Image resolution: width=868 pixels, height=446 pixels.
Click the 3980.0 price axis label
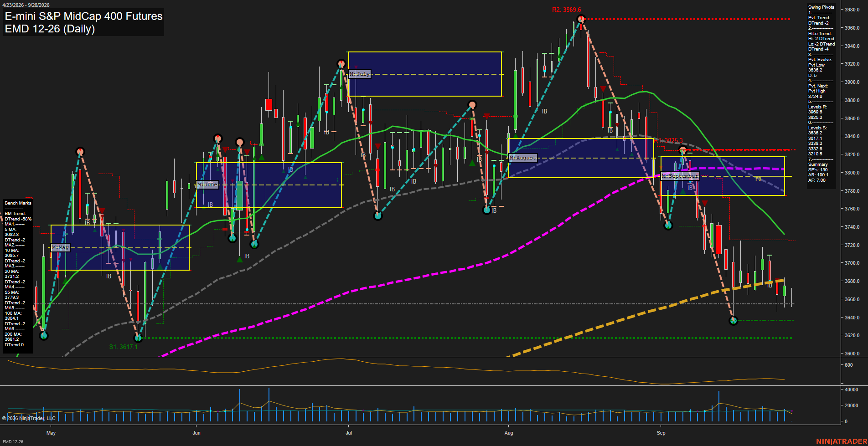click(852, 10)
